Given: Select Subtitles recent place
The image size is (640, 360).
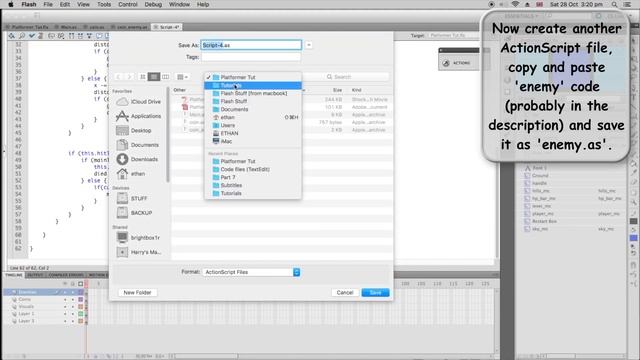Looking at the screenshot, I should tap(253, 185).
